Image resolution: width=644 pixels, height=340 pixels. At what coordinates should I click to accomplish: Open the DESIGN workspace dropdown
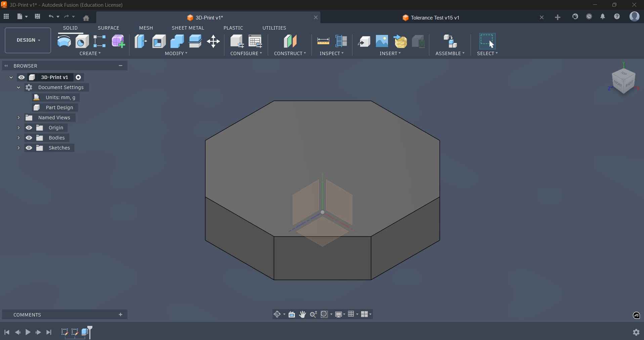[x=28, y=40]
